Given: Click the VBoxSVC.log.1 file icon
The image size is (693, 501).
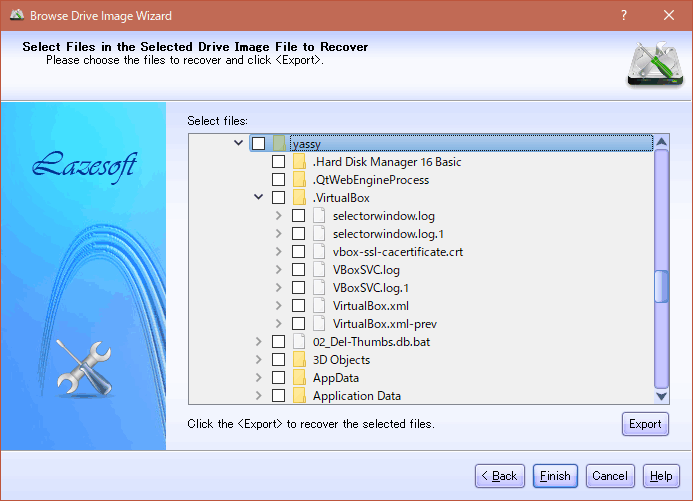Looking at the screenshot, I should (x=319, y=288).
